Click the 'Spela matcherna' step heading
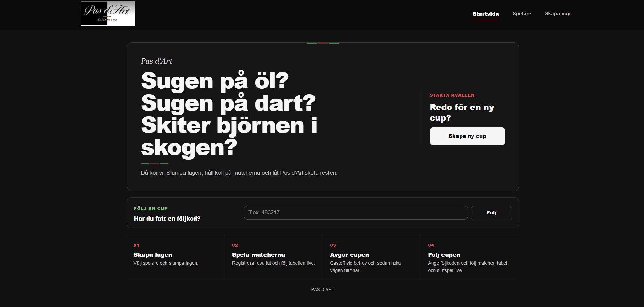The width and height of the screenshot is (644, 307). point(258,255)
